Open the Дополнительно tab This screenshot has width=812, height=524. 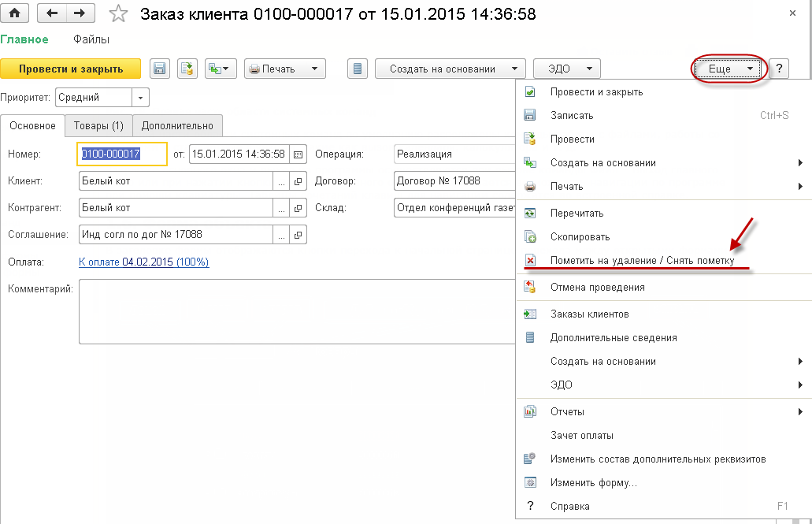(178, 126)
